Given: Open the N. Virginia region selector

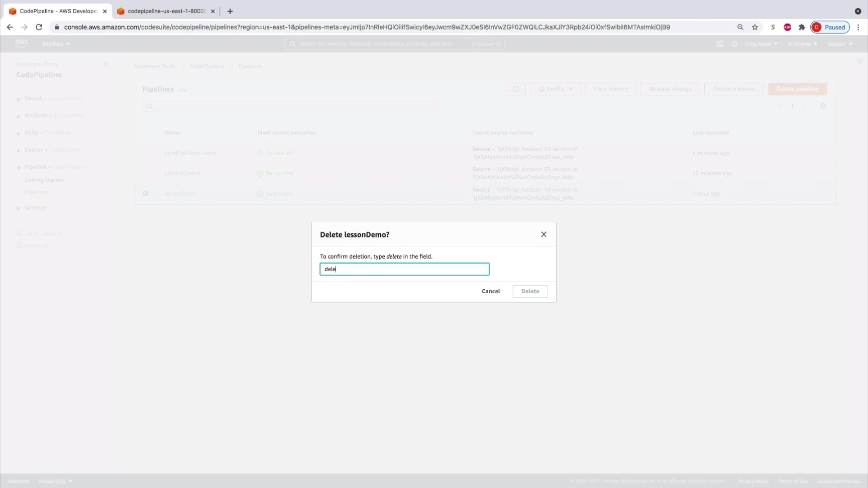Looking at the screenshot, I should pos(803,44).
